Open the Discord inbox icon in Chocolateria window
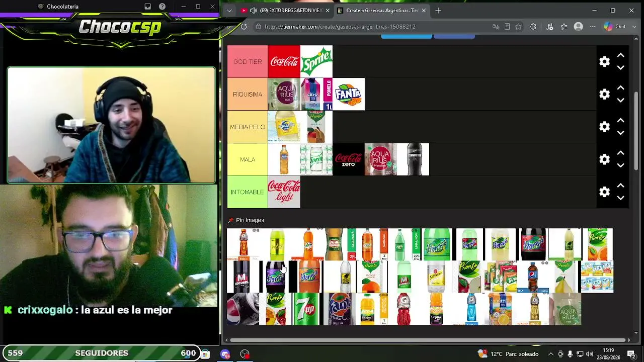Viewport: 644px width, 362px height. click(x=148, y=7)
